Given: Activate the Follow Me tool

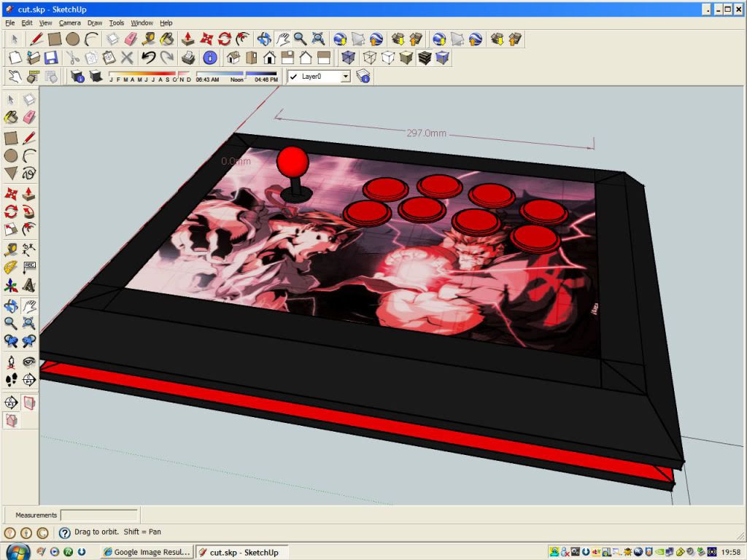Looking at the screenshot, I should pyautogui.click(x=29, y=211).
